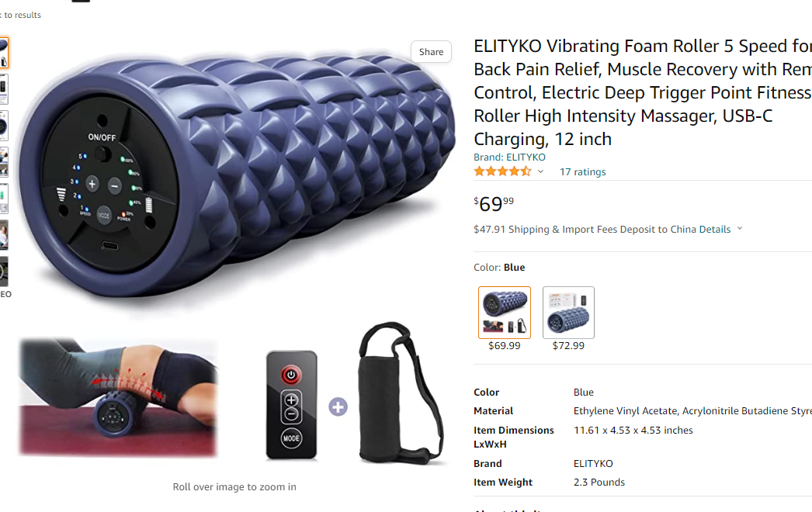
Task: Select the fifth product thumbnail image
Action: coord(4,199)
